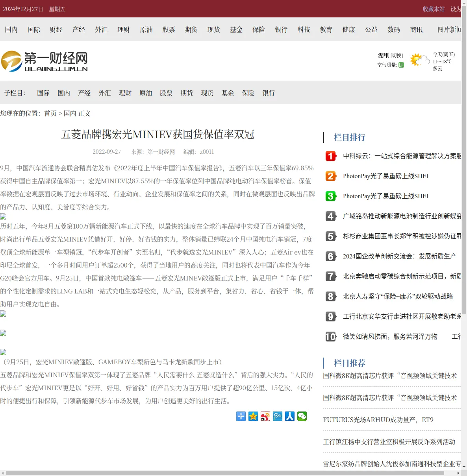Viewport: 467px width, 476px height.
Task: Go to 国内 in the breadcrumb
Action: 70,113
